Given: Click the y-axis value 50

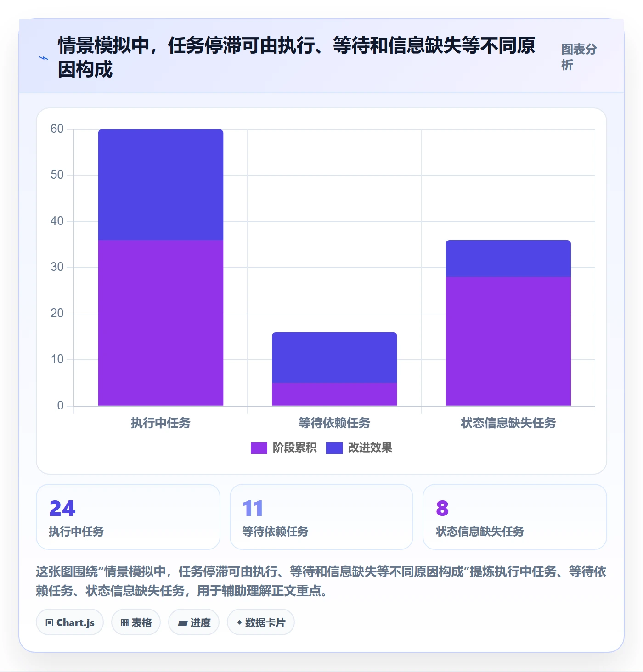Looking at the screenshot, I should pyautogui.click(x=57, y=174).
